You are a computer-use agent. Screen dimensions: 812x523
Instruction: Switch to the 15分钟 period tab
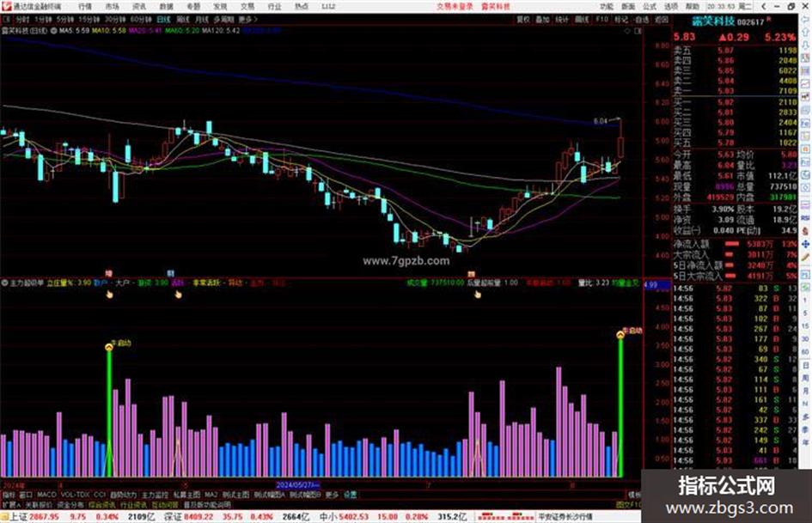pyautogui.click(x=89, y=20)
